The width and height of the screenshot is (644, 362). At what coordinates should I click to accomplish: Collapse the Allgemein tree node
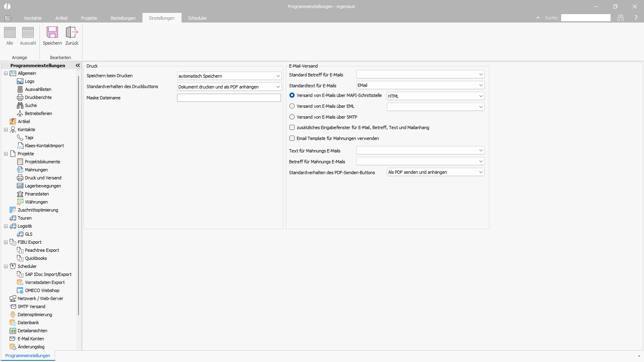point(6,73)
